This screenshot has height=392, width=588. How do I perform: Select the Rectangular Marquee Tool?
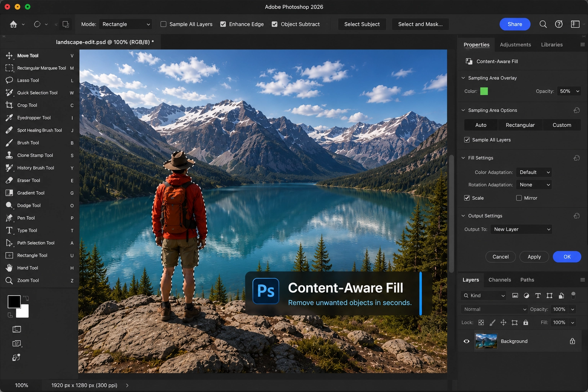pos(39,68)
